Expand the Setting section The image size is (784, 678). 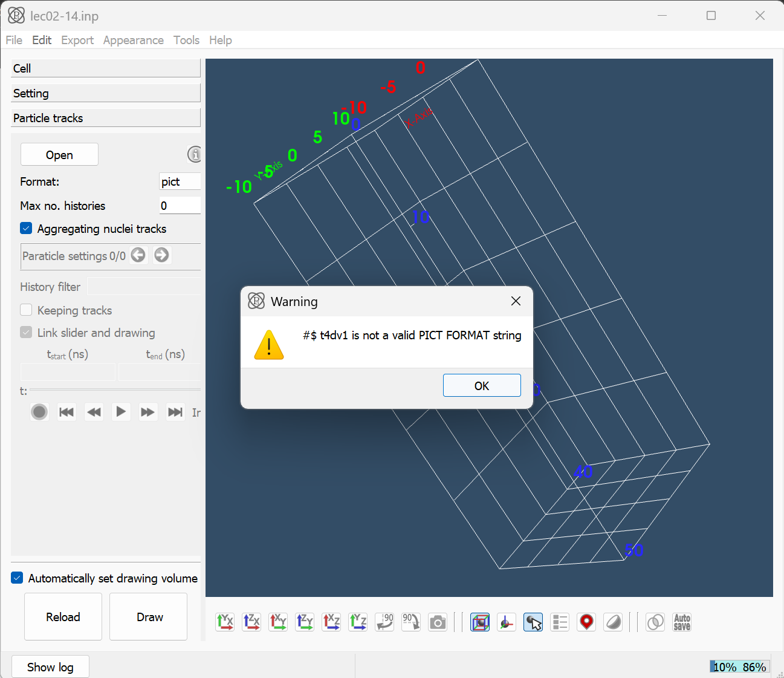coord(106,93)
